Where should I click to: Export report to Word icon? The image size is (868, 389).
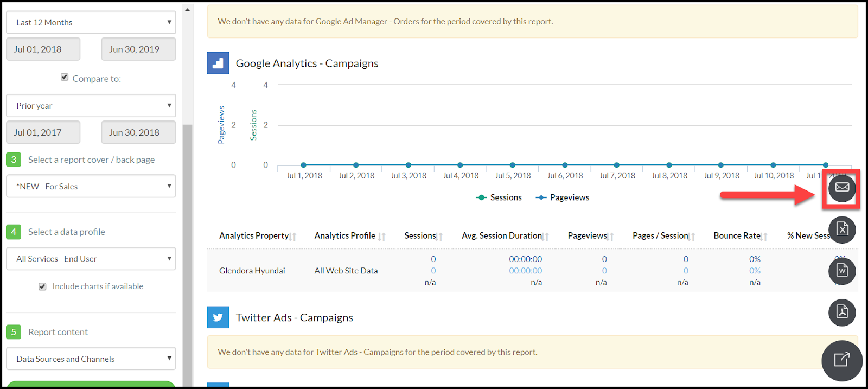(842, 271)
